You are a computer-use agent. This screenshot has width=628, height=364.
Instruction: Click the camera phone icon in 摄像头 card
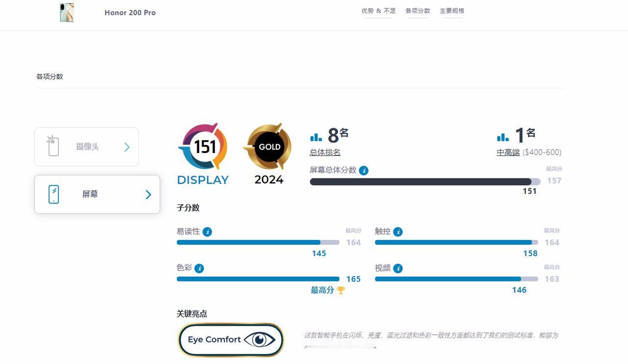pos(53,146)
